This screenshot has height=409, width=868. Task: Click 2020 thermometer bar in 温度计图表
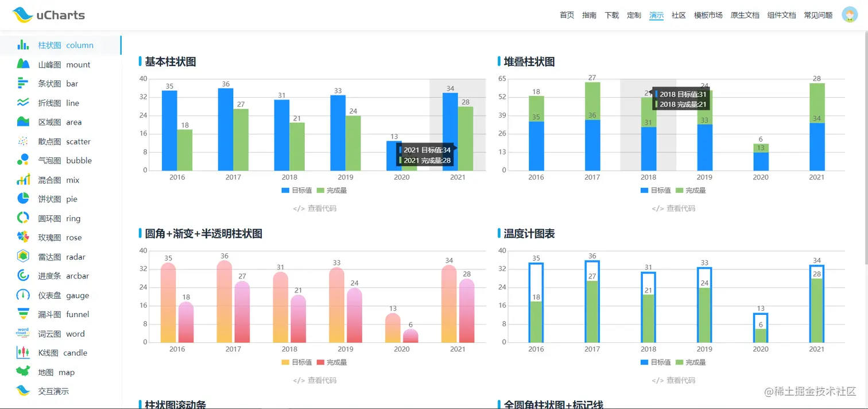pyautogui.click(x=761, y=328)
